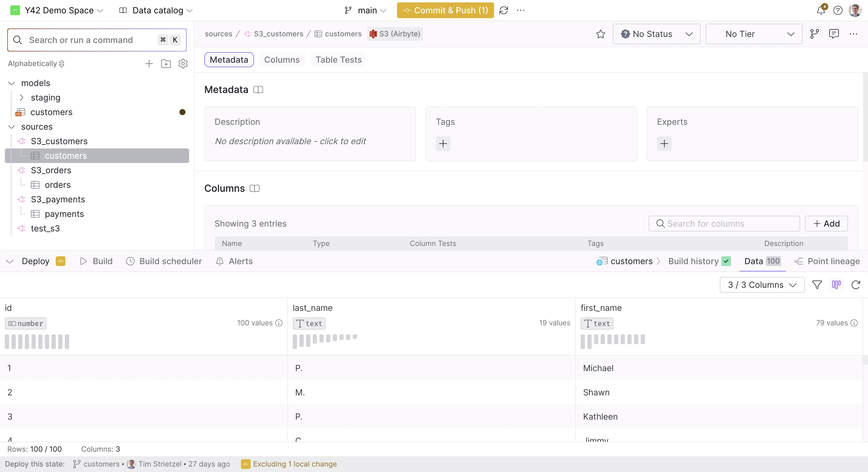
Task: Click the filter funnel icon in the data panel
Action: (x=817, y=285)
